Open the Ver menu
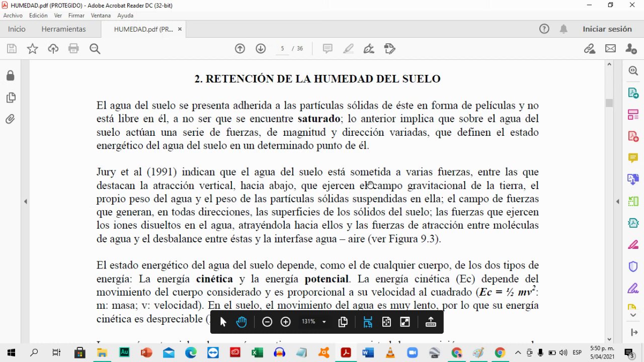Screen dimensions: 644x362 (x=58, y=16)
